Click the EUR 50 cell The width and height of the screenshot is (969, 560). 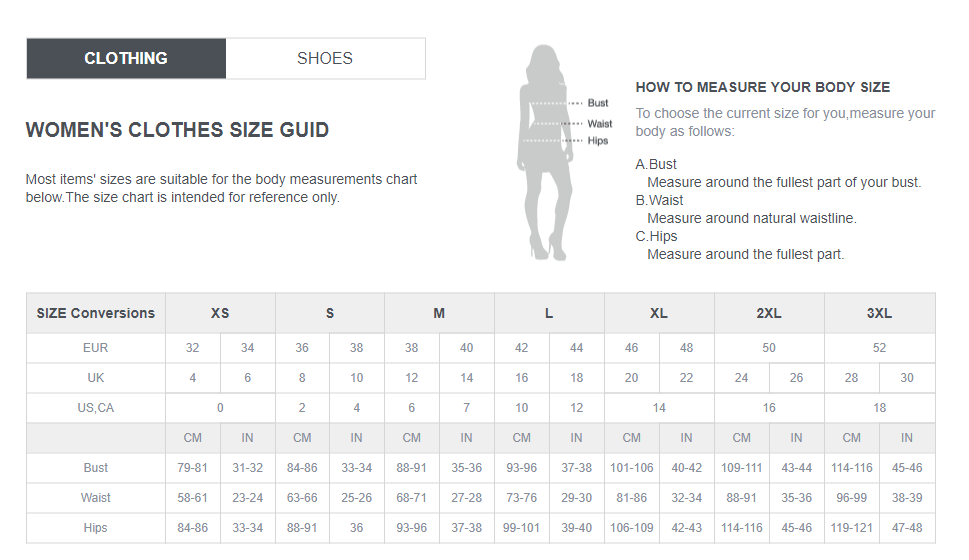point(769,348)
